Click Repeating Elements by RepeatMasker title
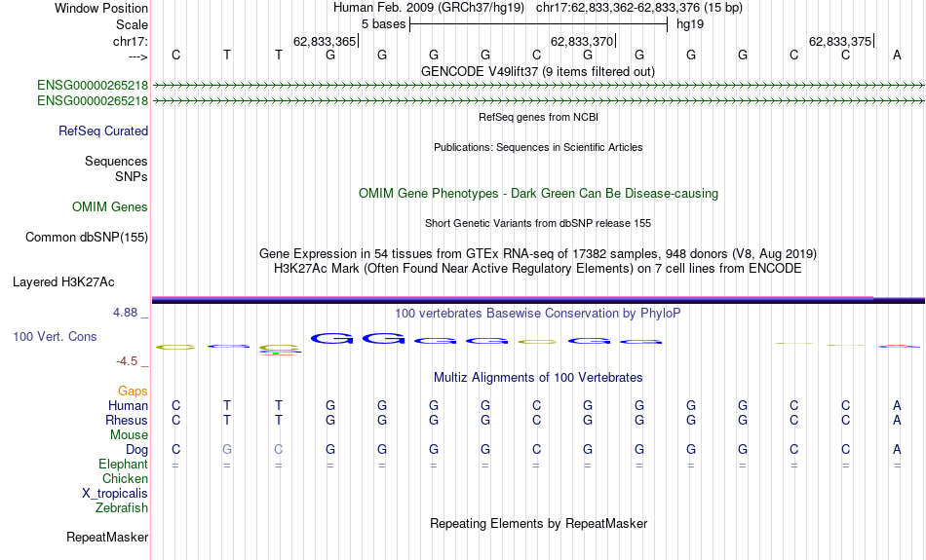Image resolution: width=926 pixels, height=560 pixels. 539,523
